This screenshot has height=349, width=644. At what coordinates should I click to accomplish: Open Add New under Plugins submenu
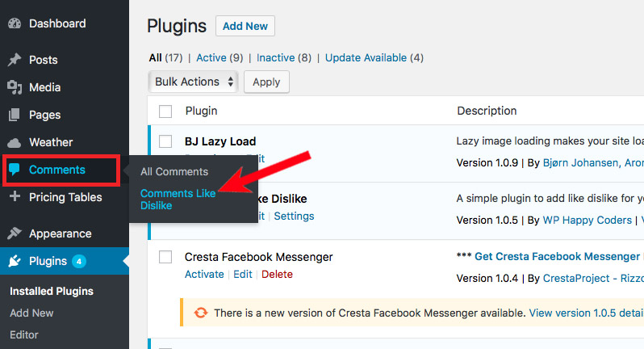[x=31, y=313]
